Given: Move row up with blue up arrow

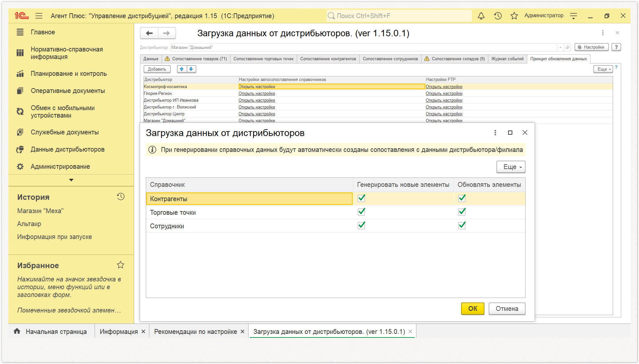Looking at the screenshot, I should coord(182,69).
